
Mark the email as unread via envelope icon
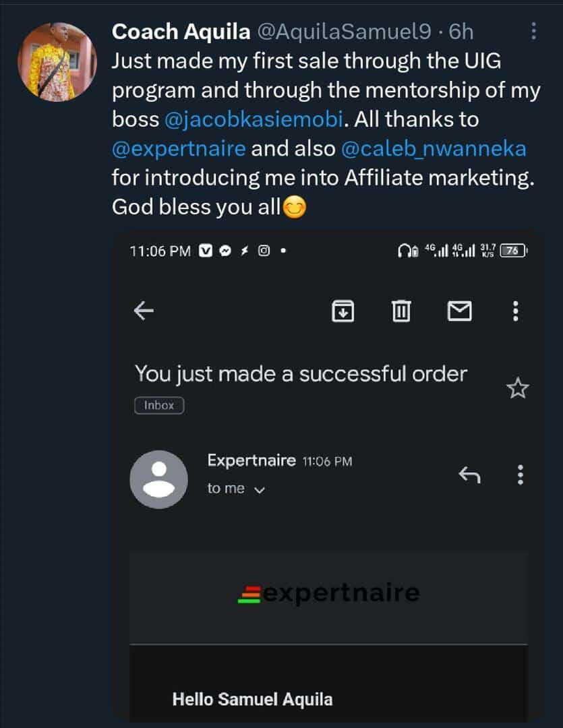coord(460,311)
